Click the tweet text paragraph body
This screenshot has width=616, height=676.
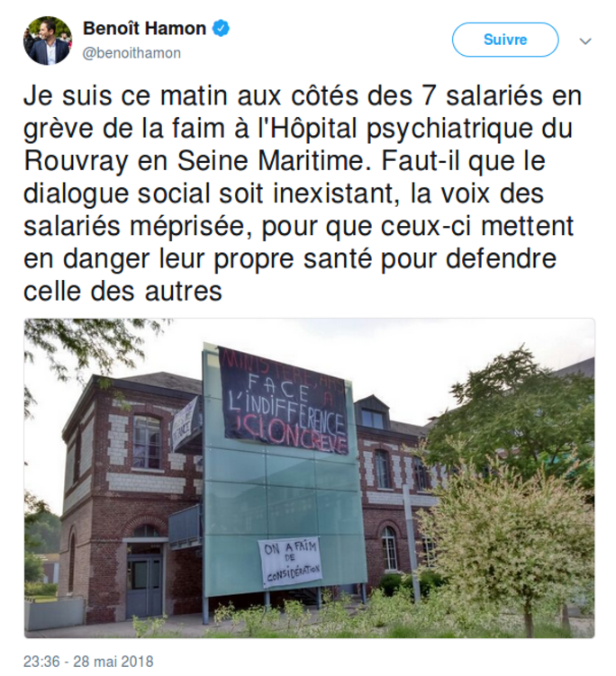pyautogui.click(x=302, y=194)
